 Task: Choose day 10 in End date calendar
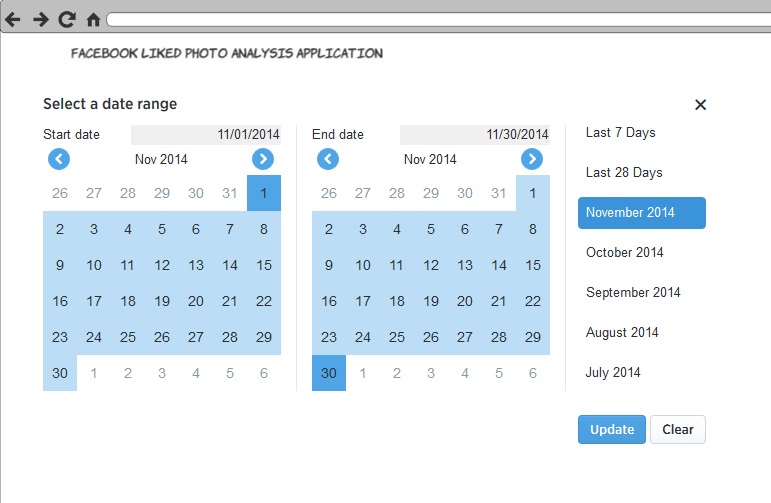[x=363, y=265]
